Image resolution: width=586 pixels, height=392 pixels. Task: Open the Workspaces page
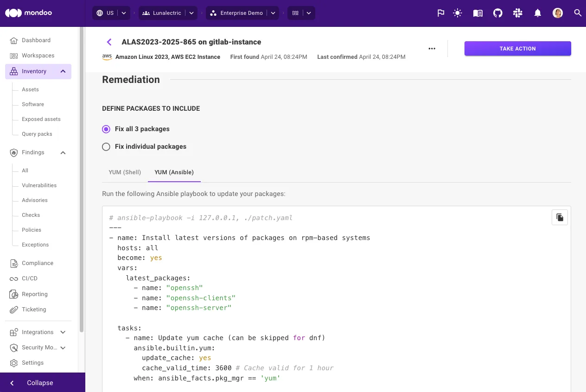(x=38, y=56)
